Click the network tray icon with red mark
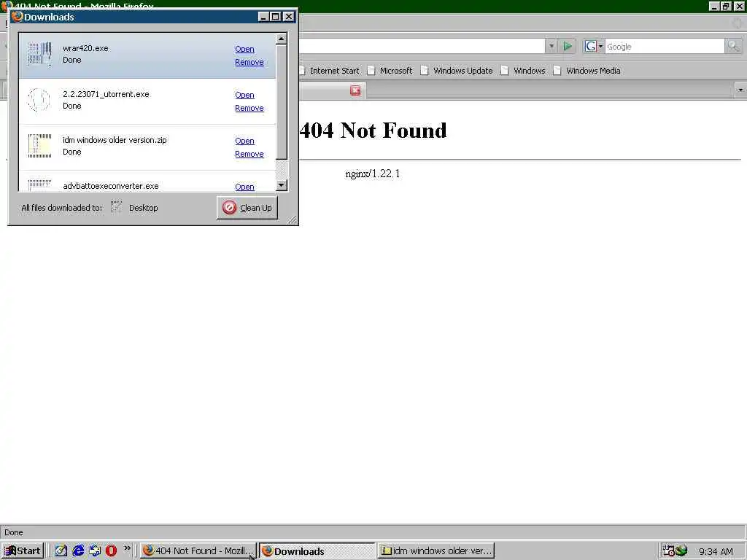 pyautogui.click(x=669, y=551)
